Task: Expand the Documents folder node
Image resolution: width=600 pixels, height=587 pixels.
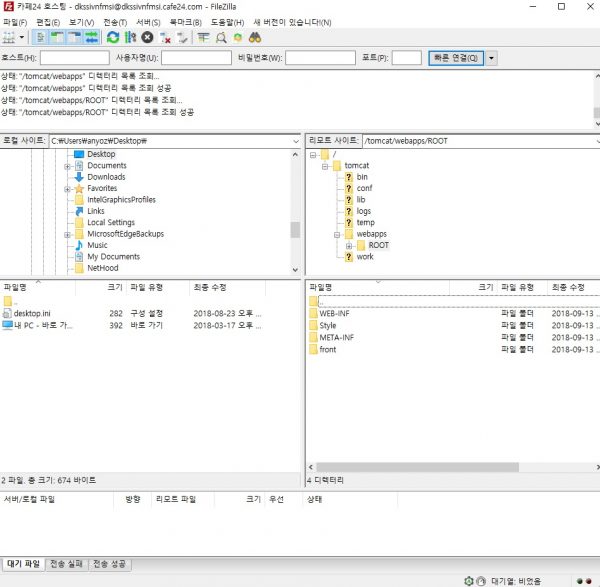Action: pos(67,166)
